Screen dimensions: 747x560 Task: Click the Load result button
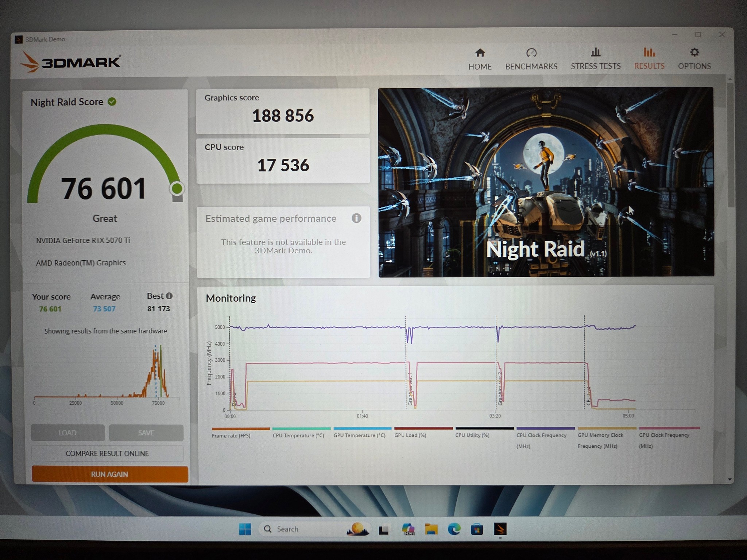click(x=68, y=433)
